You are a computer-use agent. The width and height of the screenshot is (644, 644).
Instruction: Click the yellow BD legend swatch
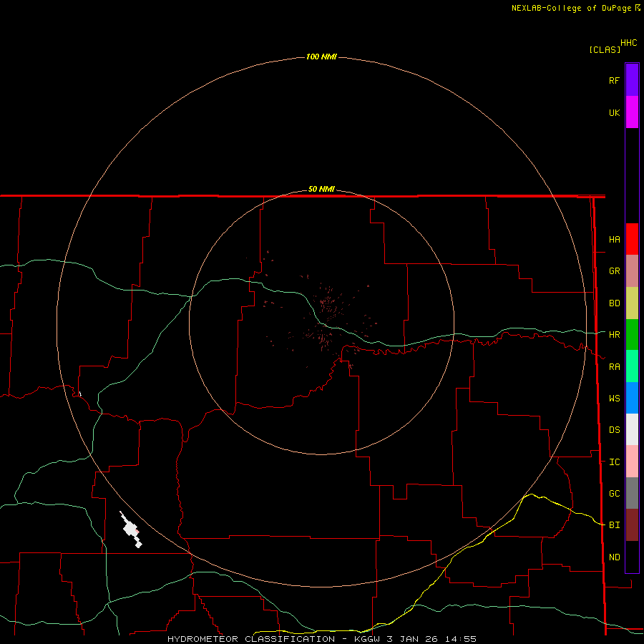click(632, 303)
